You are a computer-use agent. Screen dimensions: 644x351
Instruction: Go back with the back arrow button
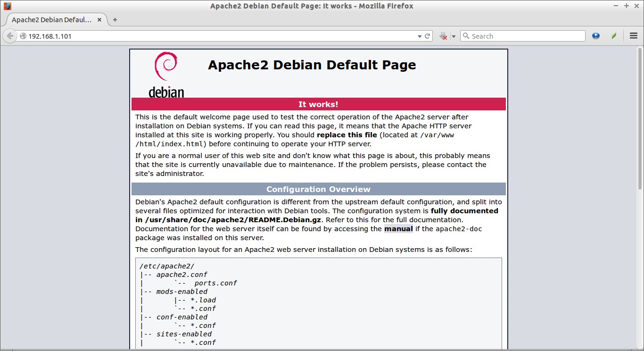tap(9, 36)
